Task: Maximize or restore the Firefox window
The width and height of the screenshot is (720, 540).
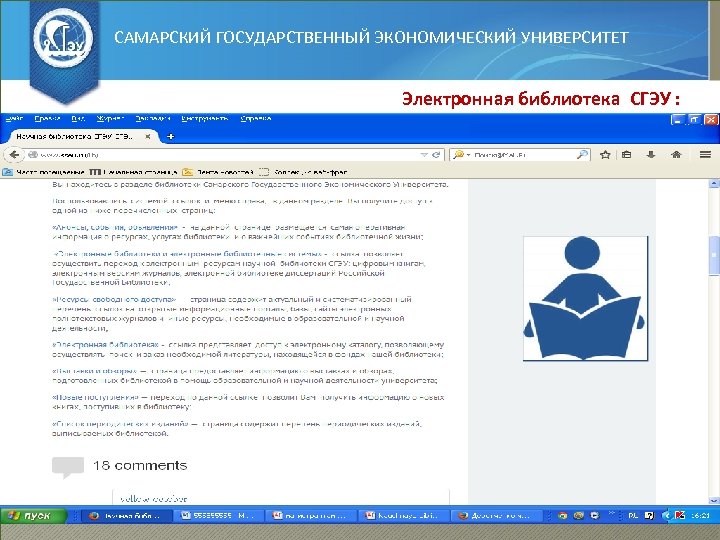Action: tap(694, 120)
